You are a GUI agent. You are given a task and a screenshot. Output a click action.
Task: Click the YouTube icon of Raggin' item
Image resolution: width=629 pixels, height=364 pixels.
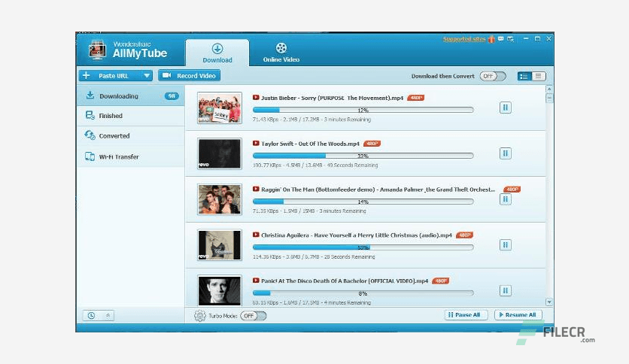(x=256, y=189)
